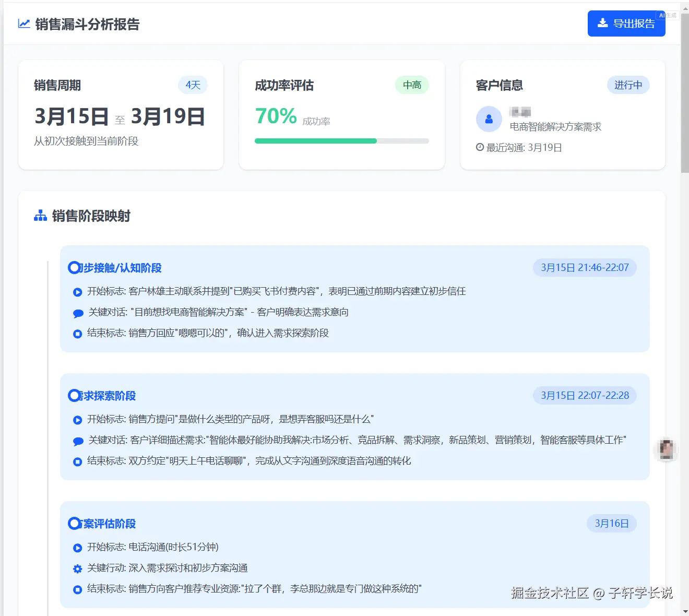Click the scrollbar down arrow
Screen dimensions: 689x616
(685, 611)
